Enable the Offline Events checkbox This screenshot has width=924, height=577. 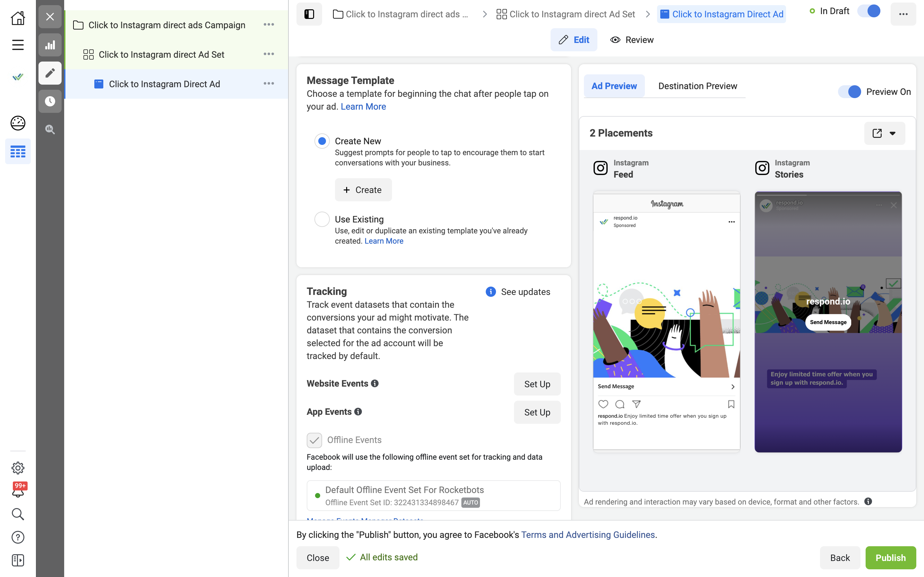click(x=314, y=439)
